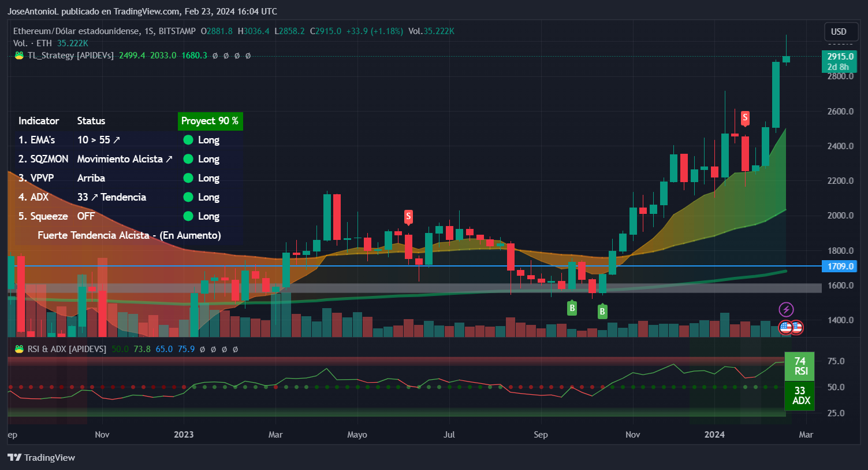Click the green Proyect 90 % header
This screenshot has width=868, height=470.
[210, 121]
